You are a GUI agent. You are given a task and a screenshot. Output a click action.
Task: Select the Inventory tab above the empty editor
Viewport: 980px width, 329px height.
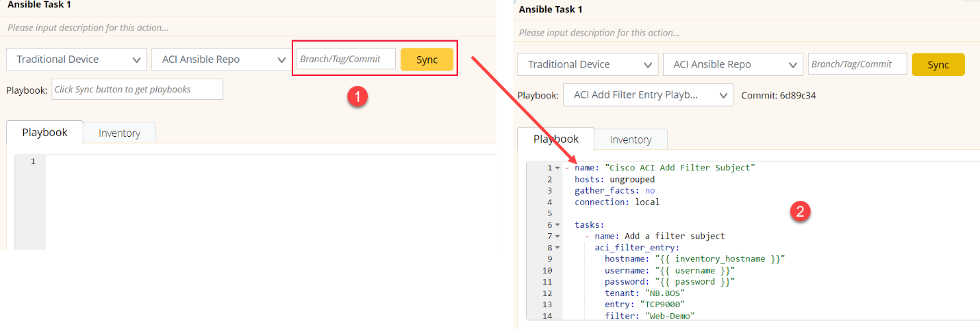click(119, 133)
